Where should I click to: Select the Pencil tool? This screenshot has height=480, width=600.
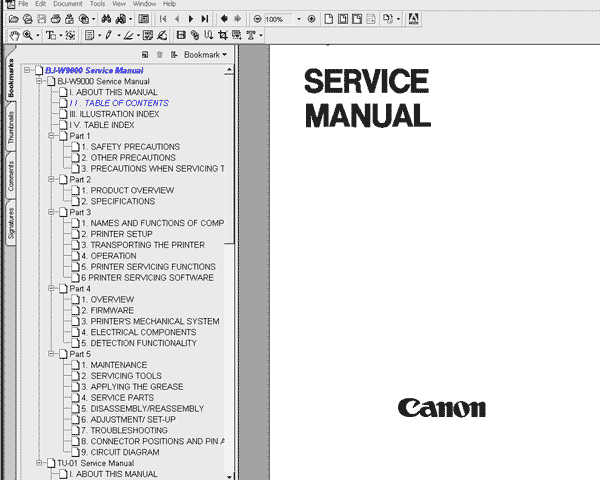(x=109, y=36)
